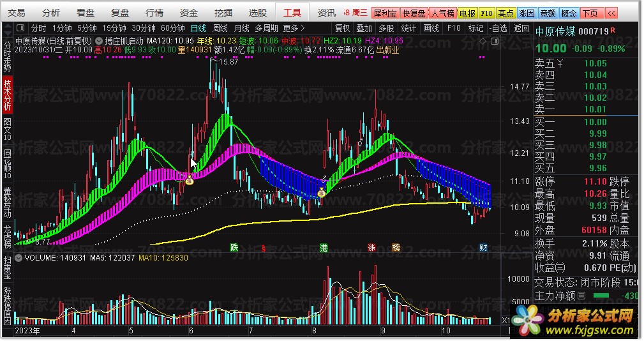The height and width of the screenshot is (341, 644).
Task: Select the 技术分析 sidebar tab
Action: click(x=8, y=95)
